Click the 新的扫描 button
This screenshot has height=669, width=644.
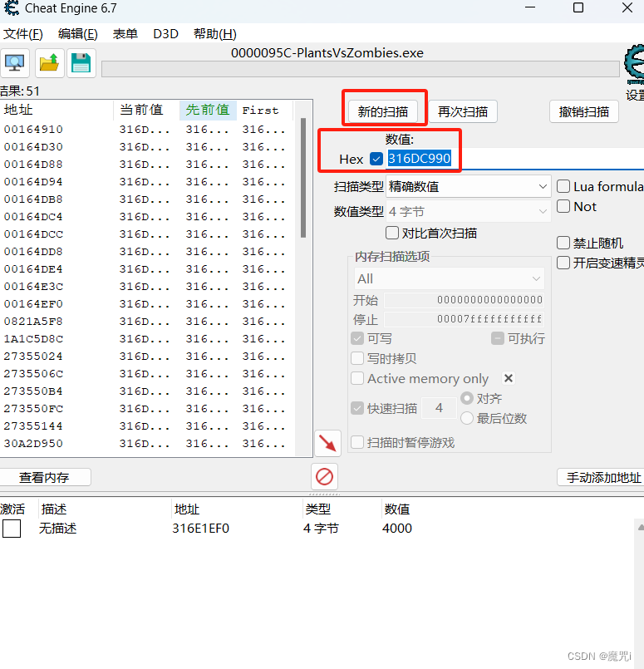[x=382, y=112]
